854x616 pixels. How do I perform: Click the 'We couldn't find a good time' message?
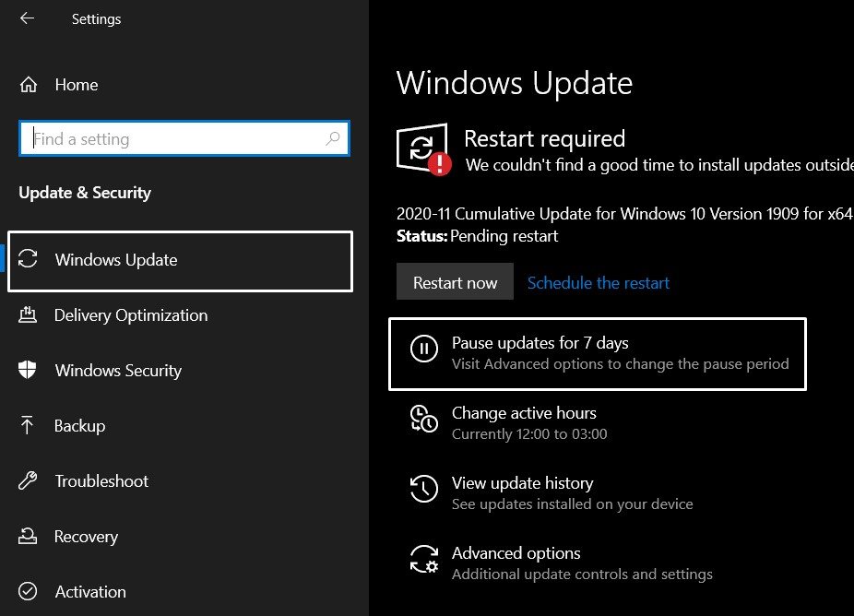coord(659,165)
